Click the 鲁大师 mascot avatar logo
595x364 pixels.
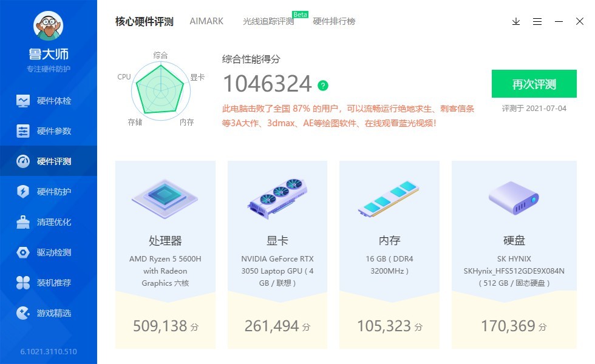[x=48, y=25]
